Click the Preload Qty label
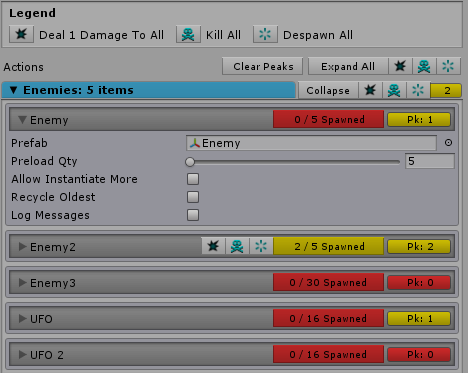The image size is (468, 373). pyautogui.click(x=44, y=161)
